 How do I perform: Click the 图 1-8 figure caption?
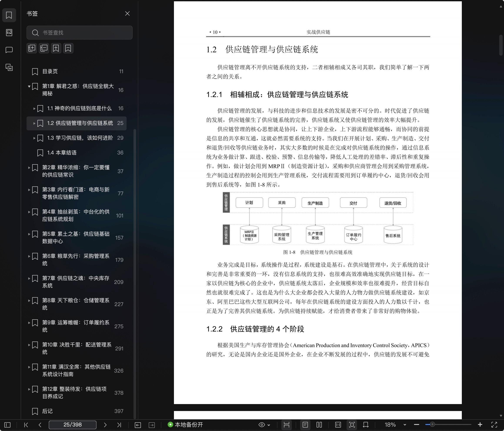tap(318, 252)
